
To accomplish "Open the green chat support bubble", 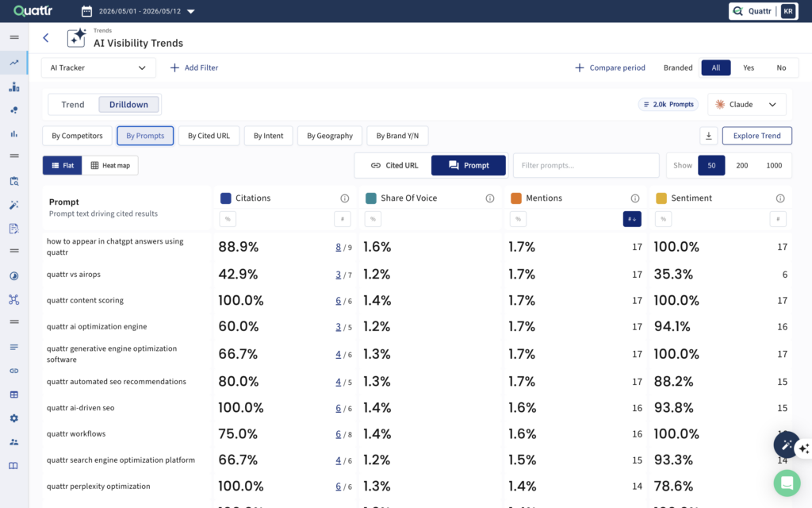I will (x=787, y=483).
